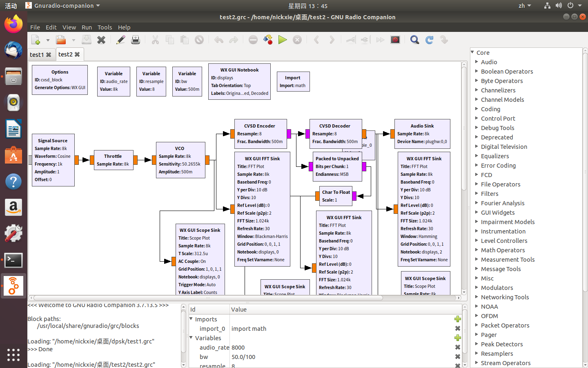Screen dimensions: 588x368
Task: Save the current flow graph
Action: tap(87, 40)
